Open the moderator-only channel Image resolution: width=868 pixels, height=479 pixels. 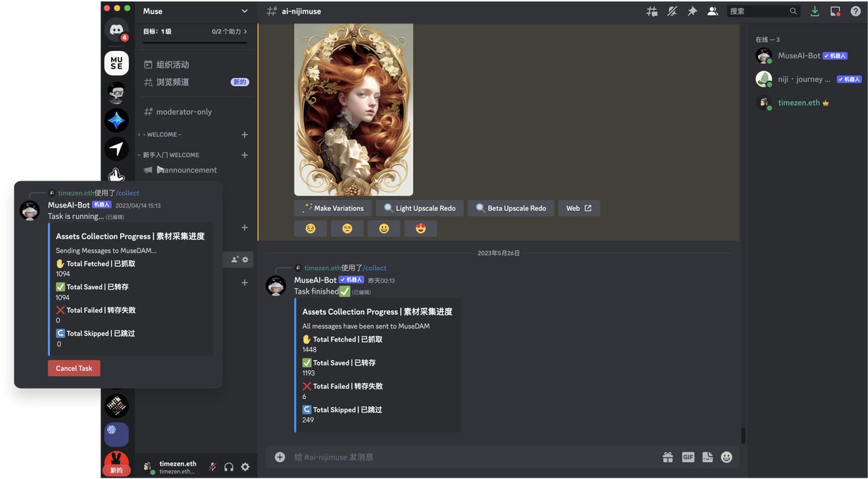[184, 112]
